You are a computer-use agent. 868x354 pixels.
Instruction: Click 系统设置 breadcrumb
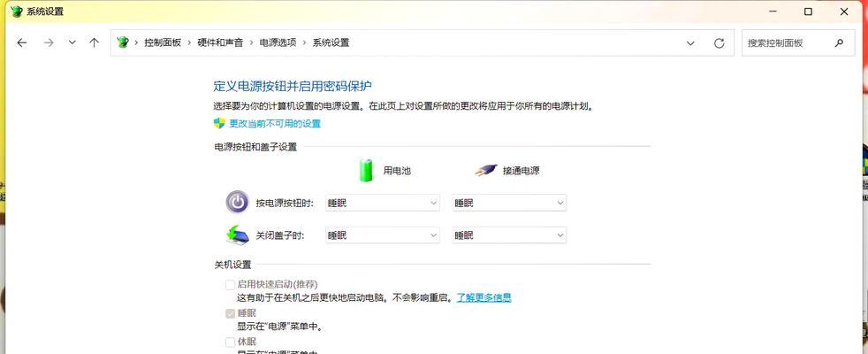tap(331, 42)
